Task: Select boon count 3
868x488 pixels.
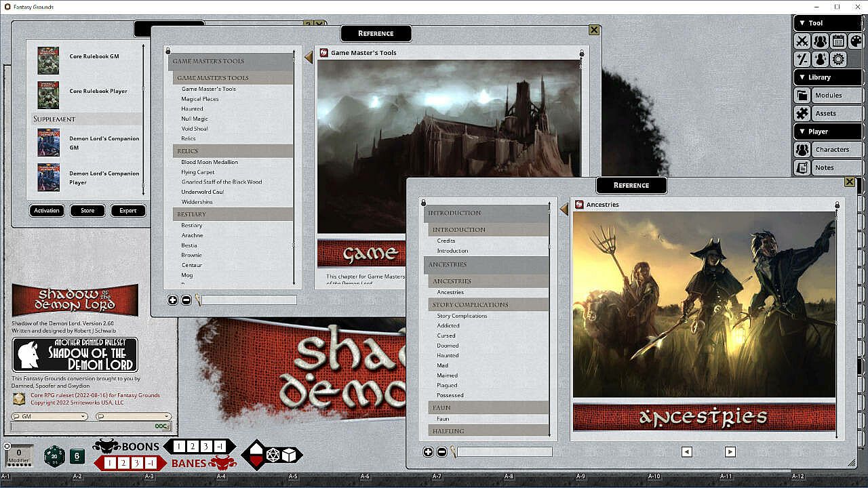Action: pyautogui.click(x=206, y=447)
